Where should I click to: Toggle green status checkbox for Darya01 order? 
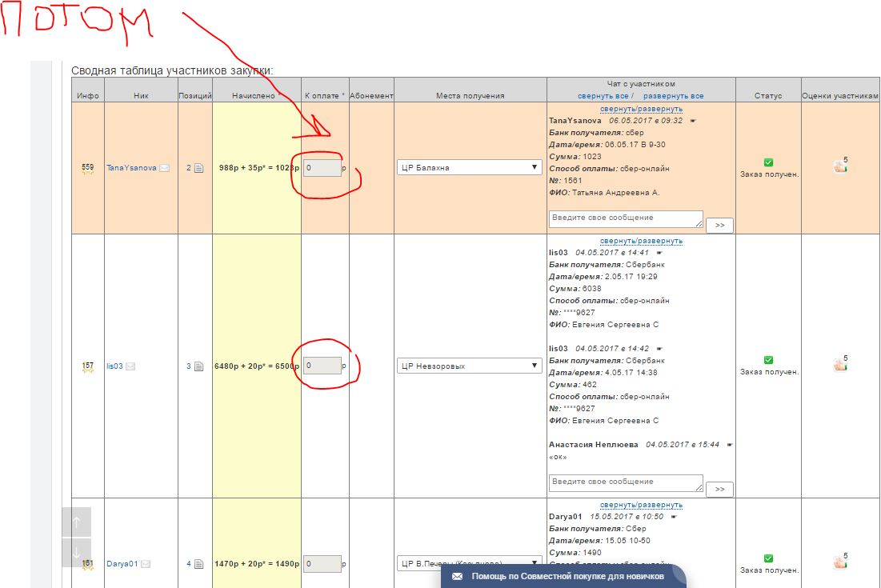(768, 558)
